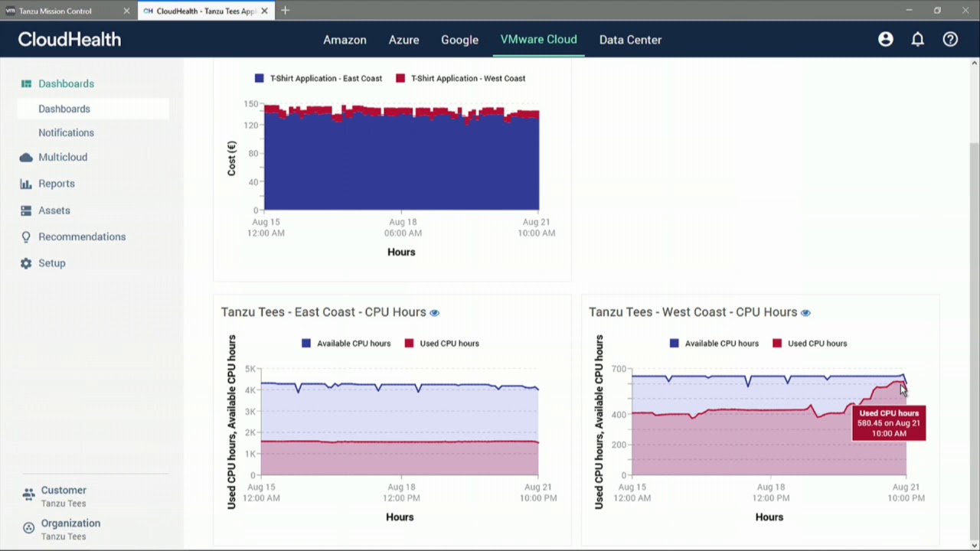Viewport: 980px width, 551px height.
Task: Click the Assets sidebar icon
Action: click(x=26, y=210)
